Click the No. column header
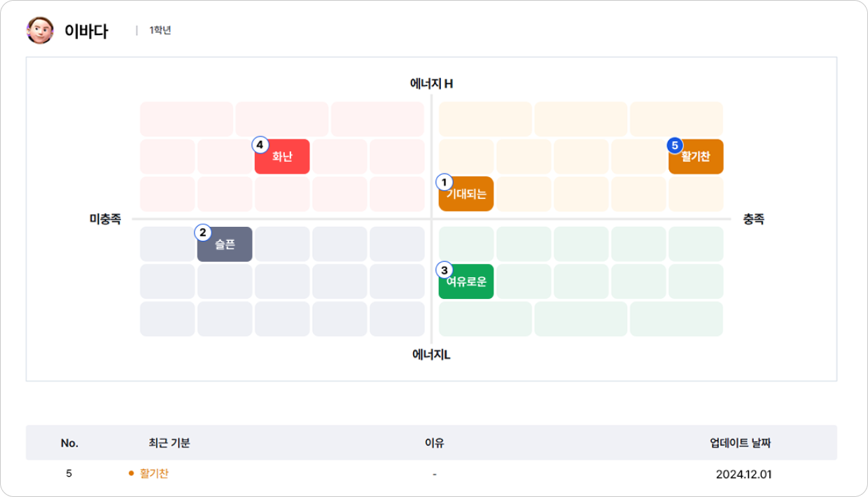 69,443
